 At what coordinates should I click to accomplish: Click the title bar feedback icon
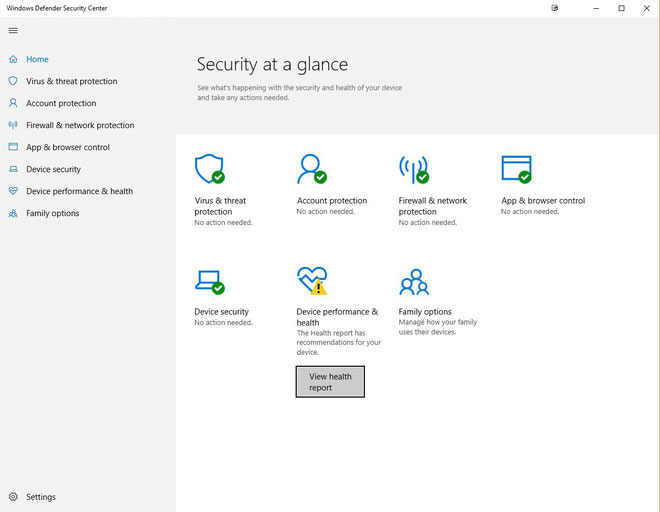point(555,8)
